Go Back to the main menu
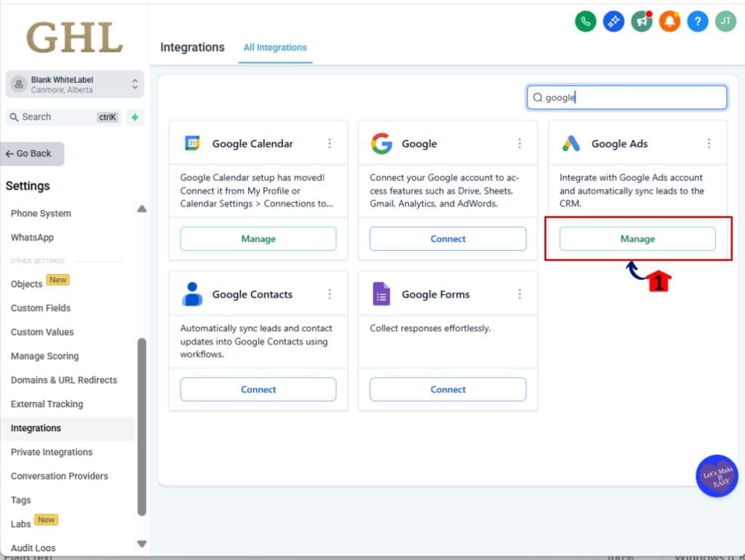745x560 pixels. pos(32,153)
